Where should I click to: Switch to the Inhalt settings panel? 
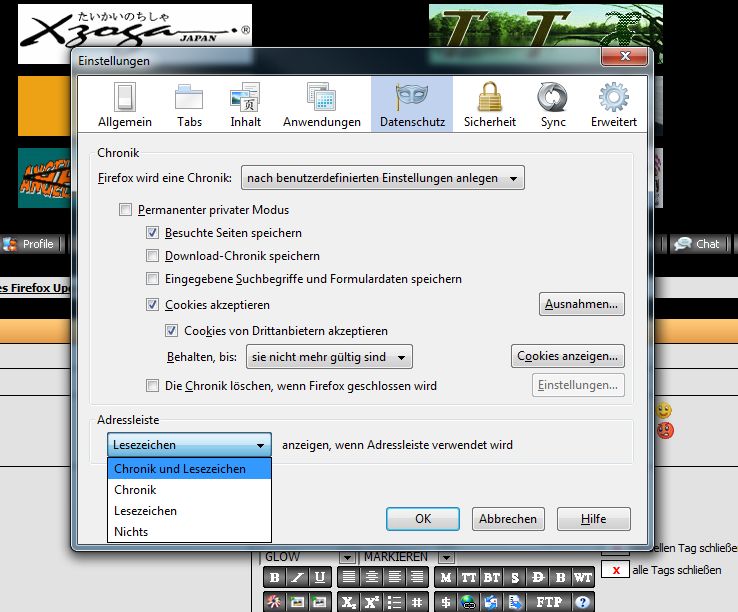(x=245, y=105)
